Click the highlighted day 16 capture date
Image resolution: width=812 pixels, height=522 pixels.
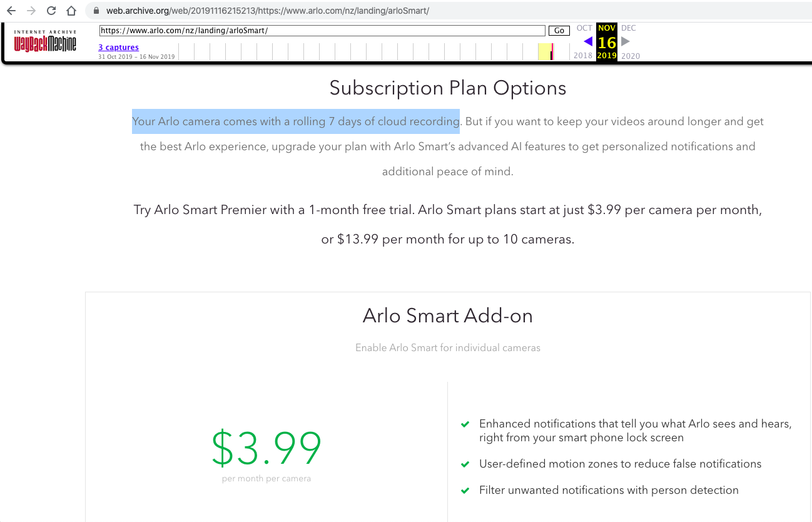pyautogui.click(x=607, y=43)
